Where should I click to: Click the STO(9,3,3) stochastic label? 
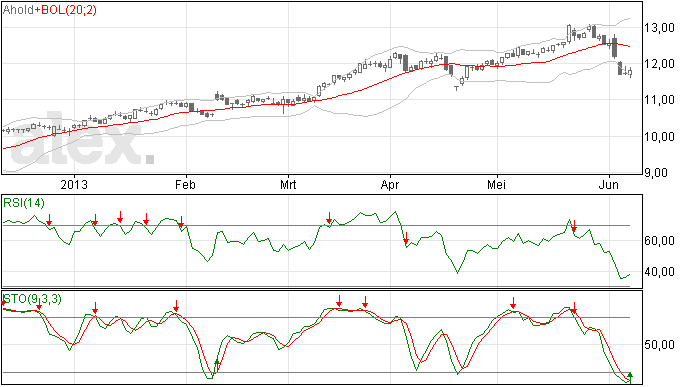pyautogui.click(x=33, y=299)
